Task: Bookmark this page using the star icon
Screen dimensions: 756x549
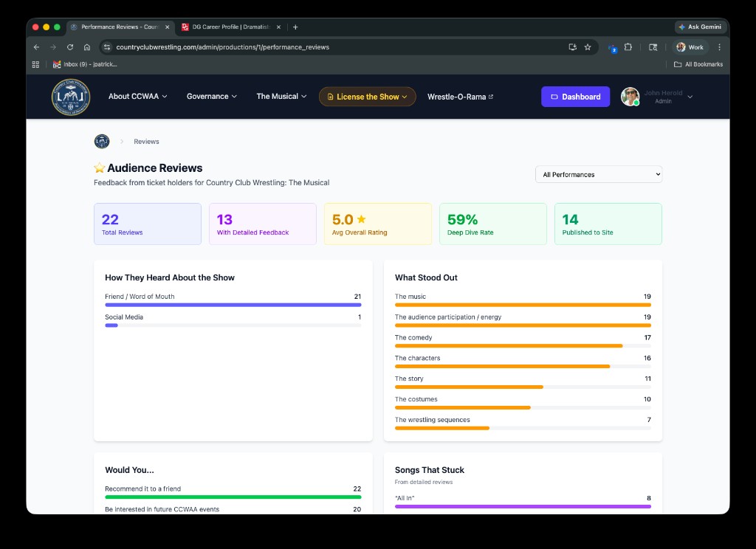Action: click(588, 46)
